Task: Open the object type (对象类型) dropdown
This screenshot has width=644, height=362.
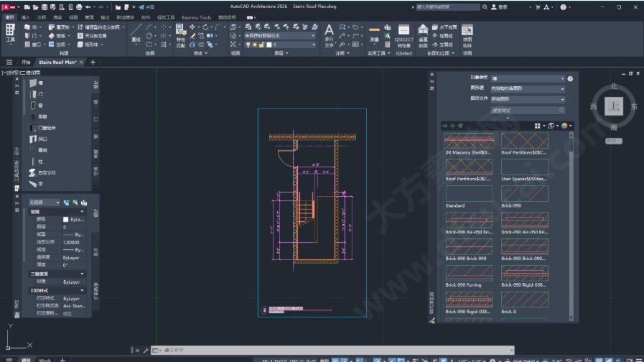Action: 528,78
